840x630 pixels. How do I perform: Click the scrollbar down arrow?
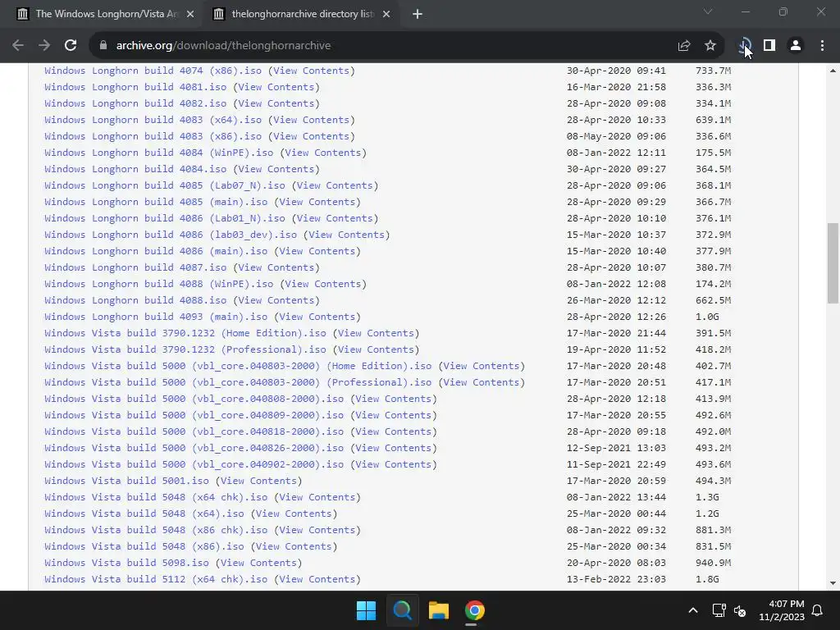(x=833, y=583)
